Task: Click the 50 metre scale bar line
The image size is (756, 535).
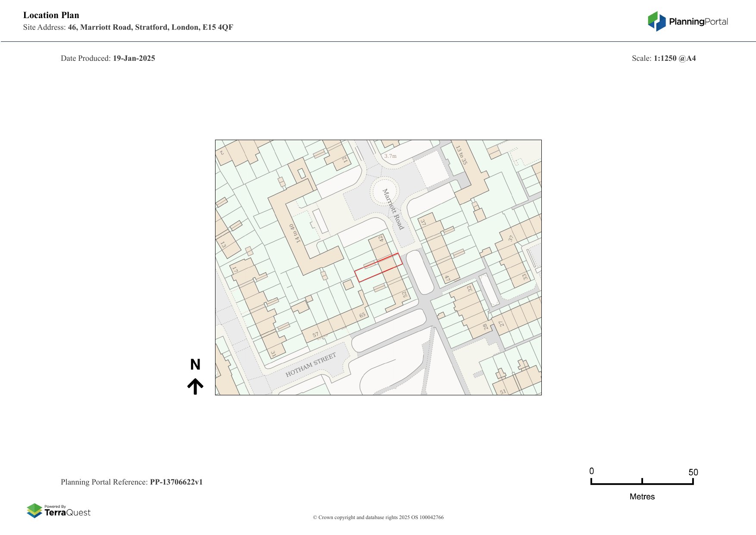Action: pyautogui.click(x=642, y=483)
